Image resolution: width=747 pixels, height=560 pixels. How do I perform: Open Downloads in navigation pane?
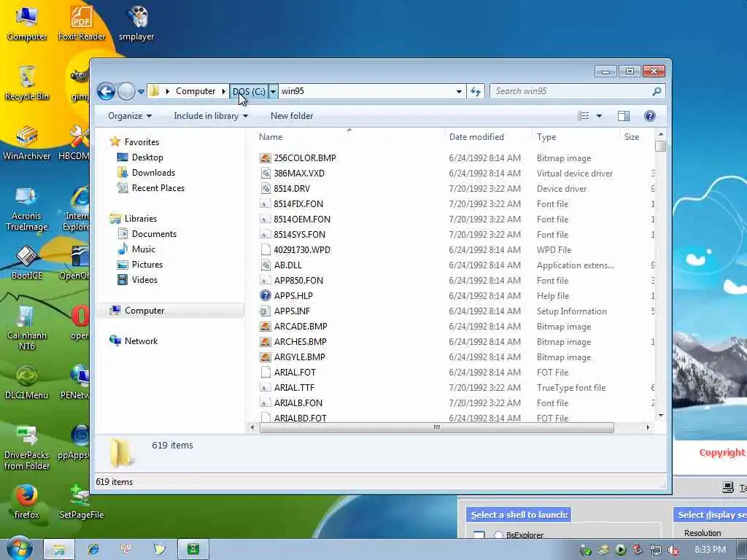pyautogui.click(x=153, y=172)
